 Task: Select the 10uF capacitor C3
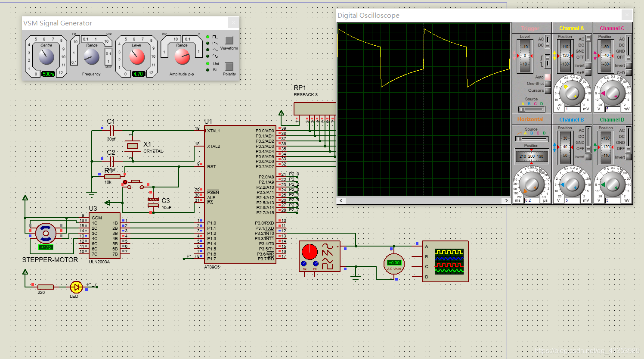pos(153,203)
